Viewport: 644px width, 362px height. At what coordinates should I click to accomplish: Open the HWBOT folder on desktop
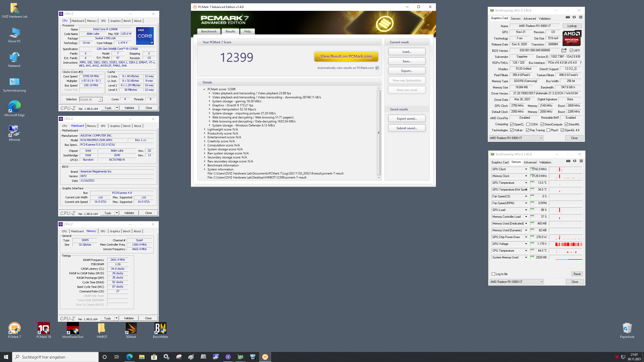click(102, 330)
